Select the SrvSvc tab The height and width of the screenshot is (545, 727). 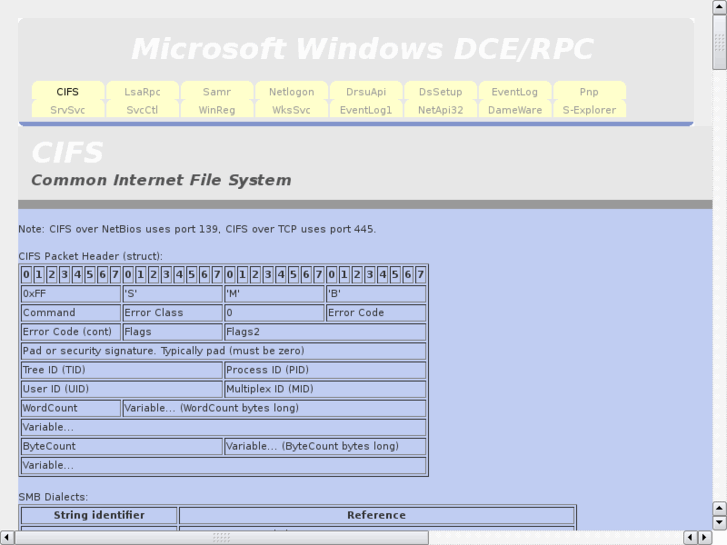(68, 110)
